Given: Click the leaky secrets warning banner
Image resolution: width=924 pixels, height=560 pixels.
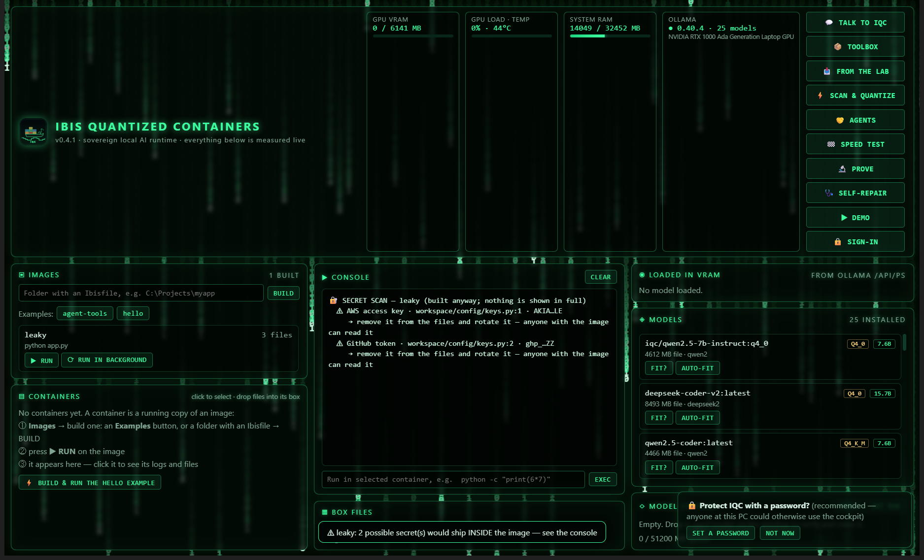Looking at the screenshot, I should 462,532.
